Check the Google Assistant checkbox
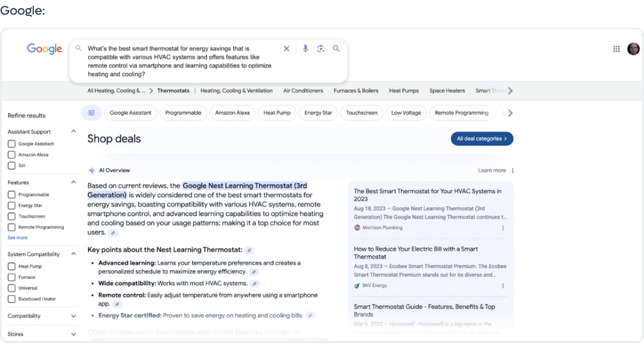Screen dimensions: 644x343 click(x=12, y=144)
